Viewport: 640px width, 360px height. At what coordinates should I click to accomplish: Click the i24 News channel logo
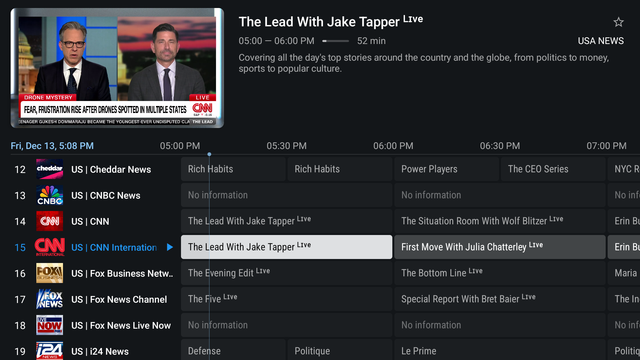pyautogui.click(x=49, y=351)
